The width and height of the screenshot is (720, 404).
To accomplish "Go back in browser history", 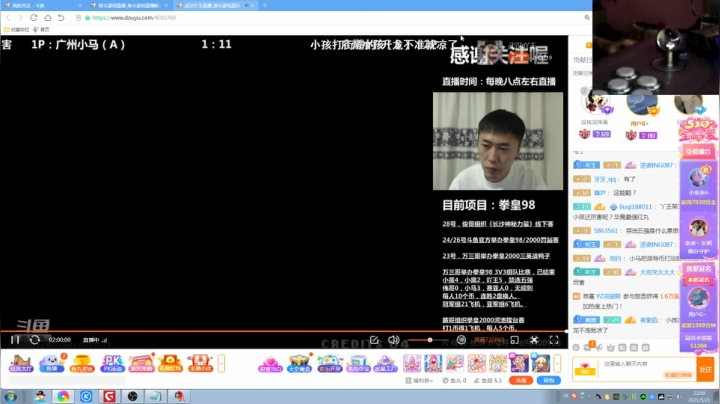I will click(8, 17).
